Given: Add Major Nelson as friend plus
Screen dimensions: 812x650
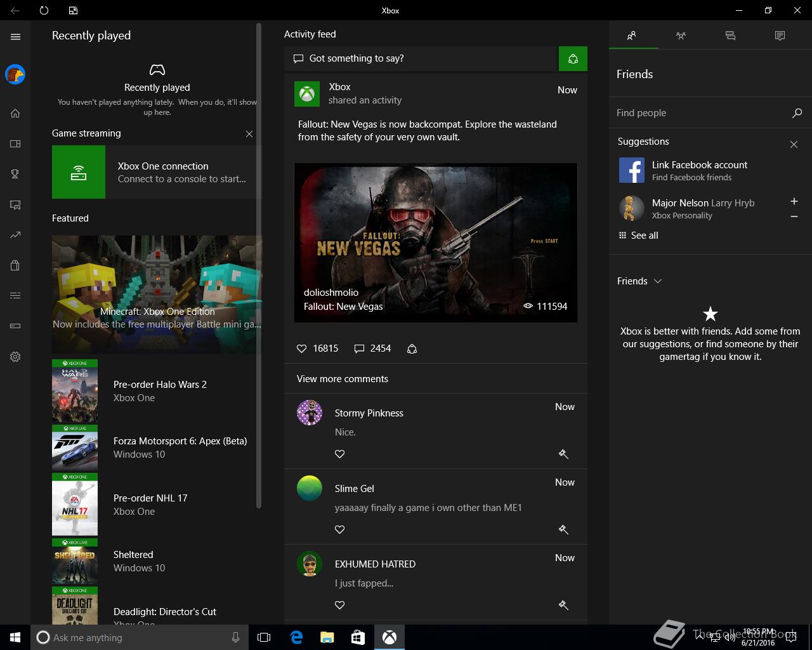Looking at the screenshot, I should click(x=794, y=201).
